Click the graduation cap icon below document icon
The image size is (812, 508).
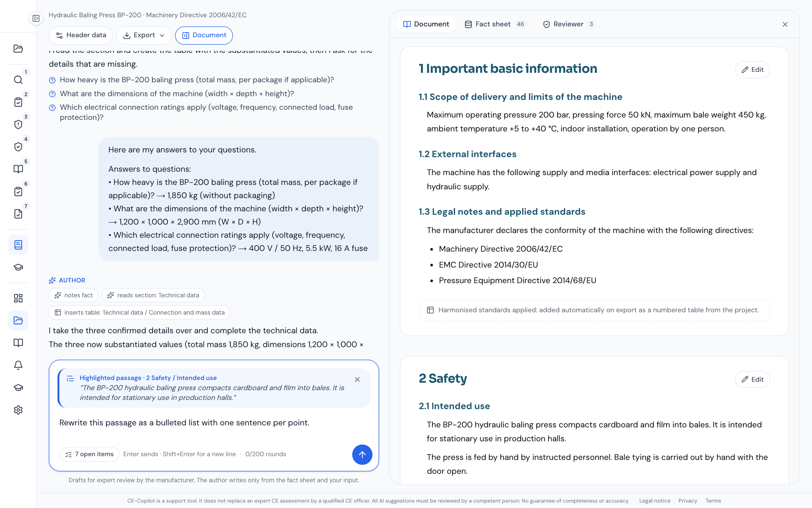tap(18, 267)
